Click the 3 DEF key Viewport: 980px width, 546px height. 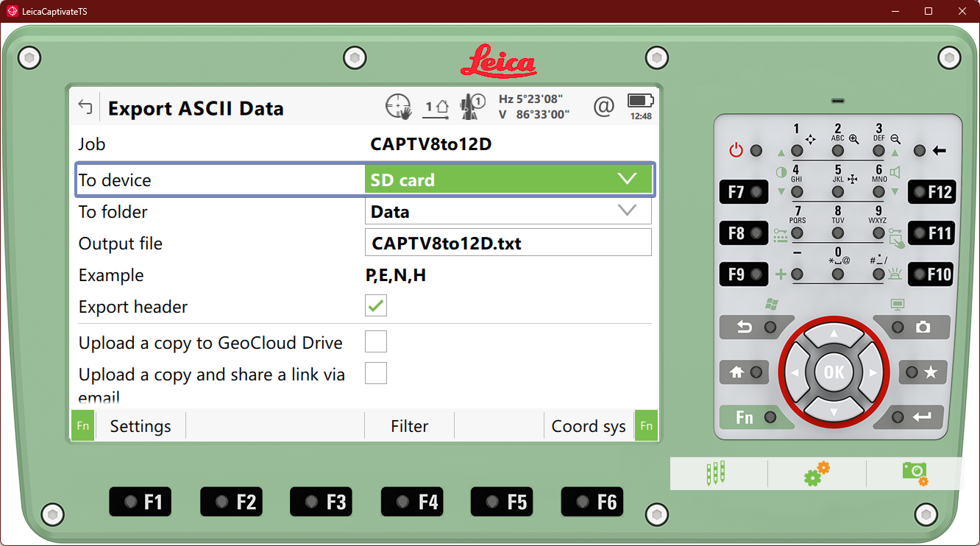point(878,151)
